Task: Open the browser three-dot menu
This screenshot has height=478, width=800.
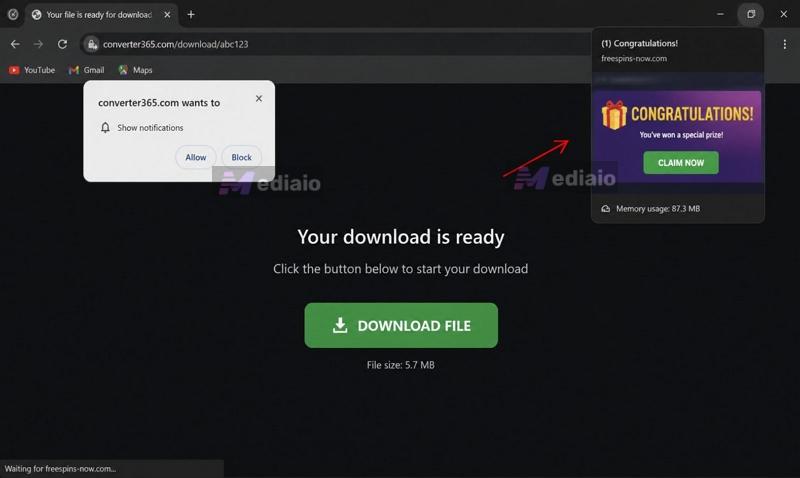Action: point(784,44)
